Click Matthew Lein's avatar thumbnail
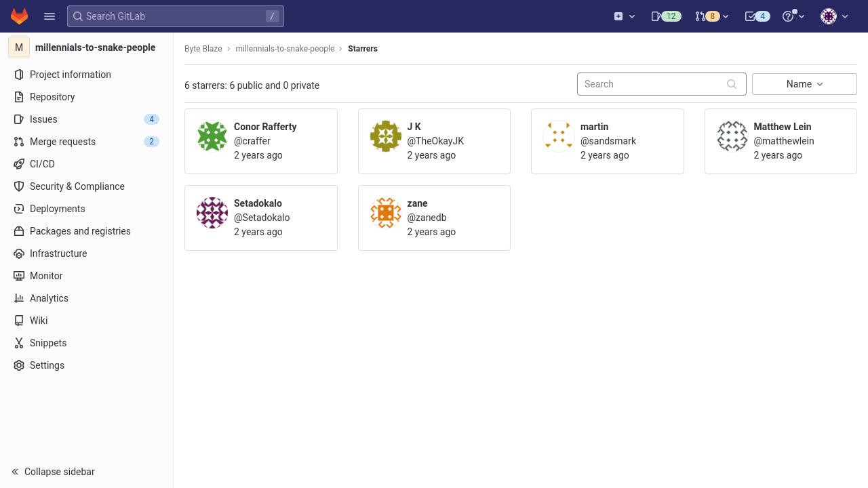 [732, 136]
